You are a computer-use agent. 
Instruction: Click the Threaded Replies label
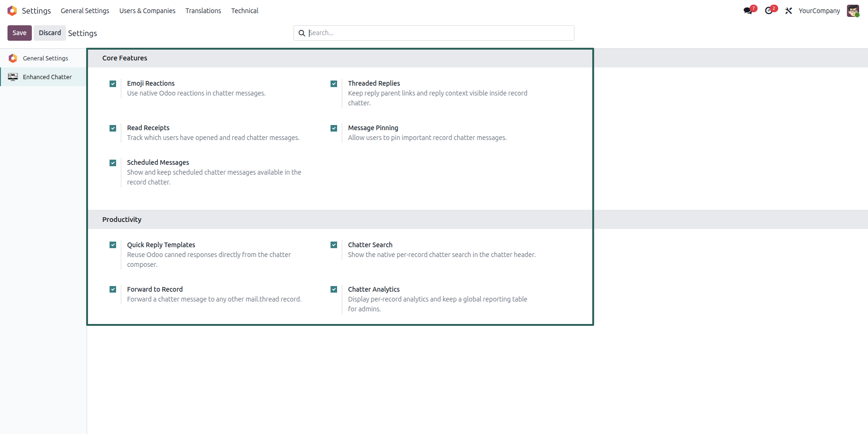tap(374, 83)
